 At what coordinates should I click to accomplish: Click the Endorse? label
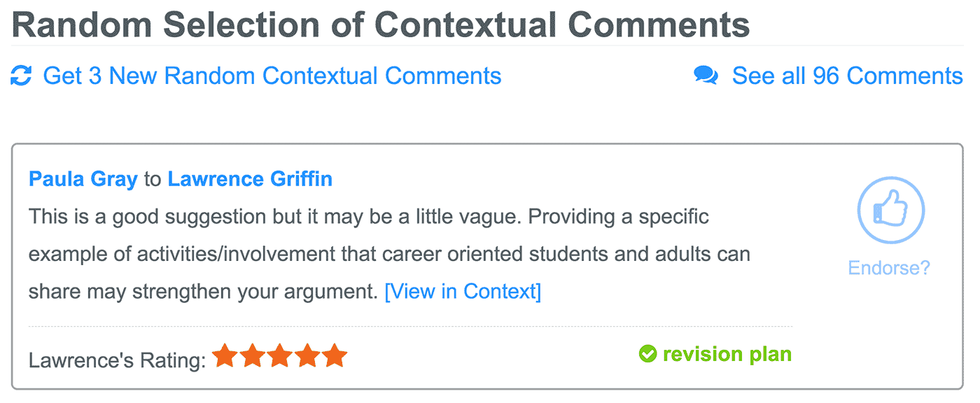coord(889,268)
